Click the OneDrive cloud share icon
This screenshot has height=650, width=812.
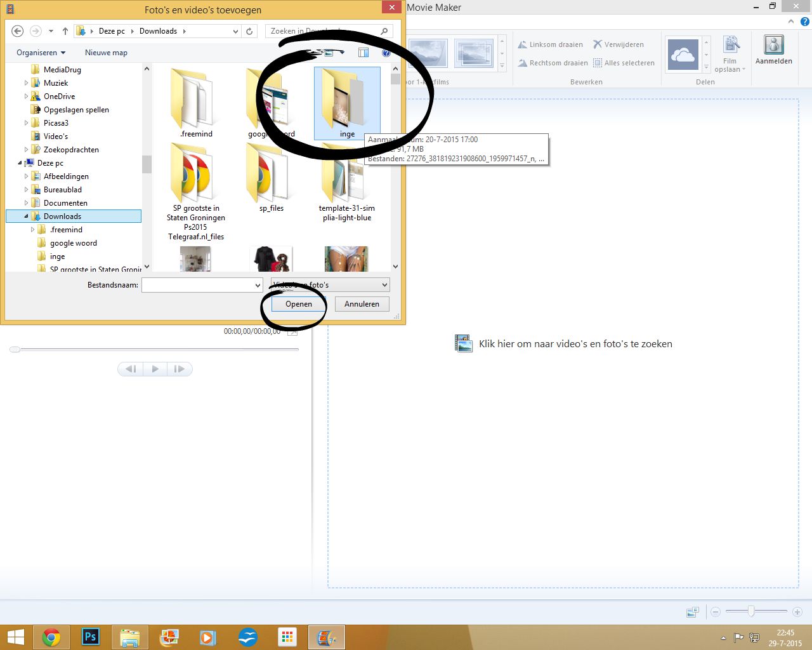683,55
